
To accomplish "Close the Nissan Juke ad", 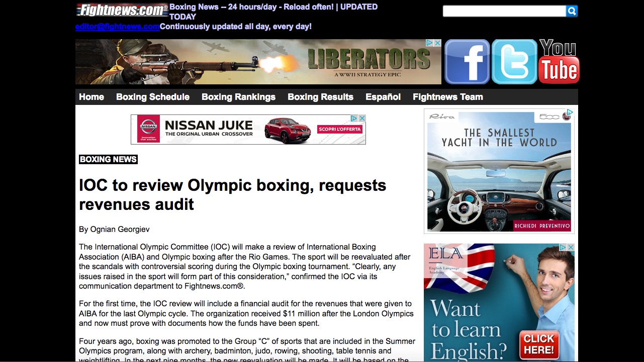I will [362, 118].
